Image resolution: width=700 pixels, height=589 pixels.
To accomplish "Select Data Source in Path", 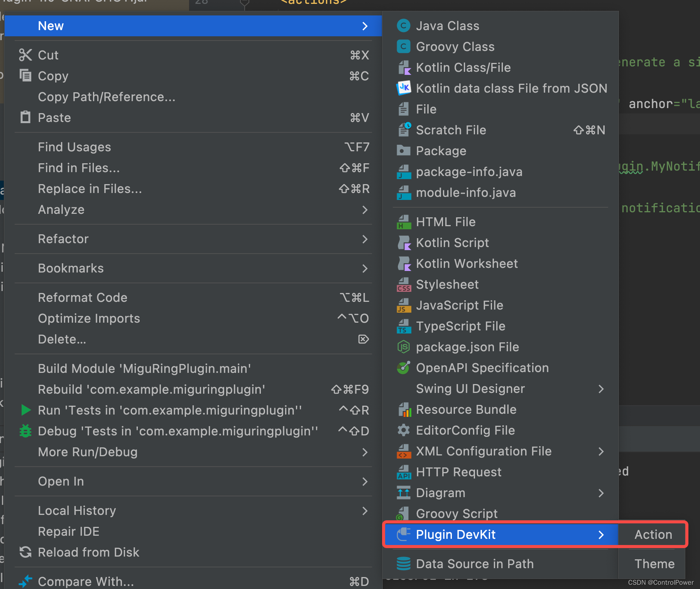I will [474, 564].
